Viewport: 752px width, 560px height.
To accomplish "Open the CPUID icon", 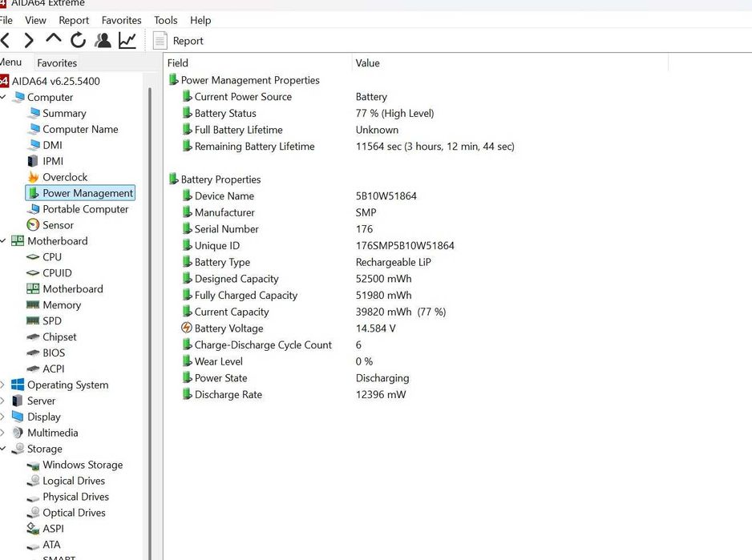I will point(33,273).
